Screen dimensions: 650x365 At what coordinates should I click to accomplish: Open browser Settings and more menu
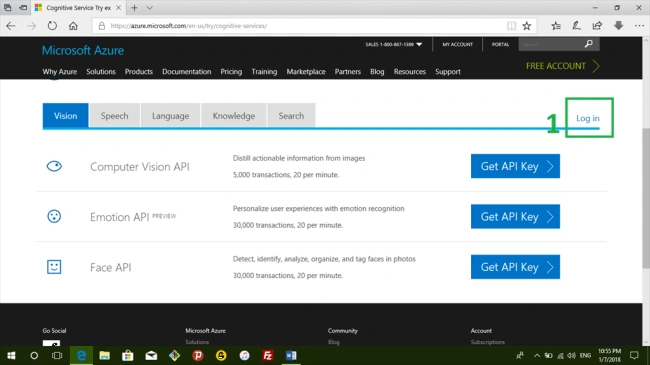(639, 26)
